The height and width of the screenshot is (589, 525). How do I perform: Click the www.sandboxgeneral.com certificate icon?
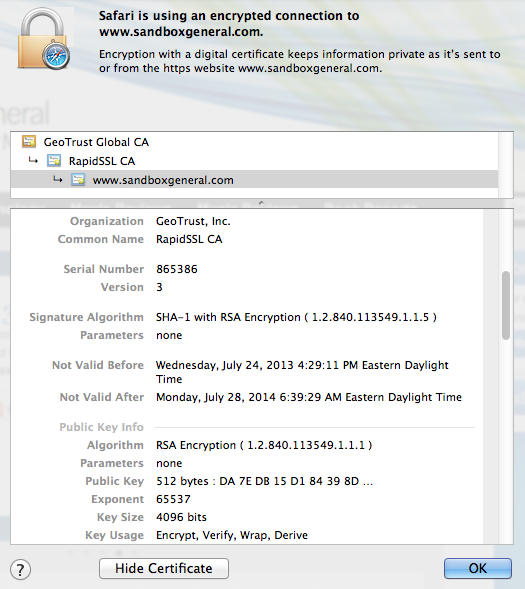coord(78,180)
